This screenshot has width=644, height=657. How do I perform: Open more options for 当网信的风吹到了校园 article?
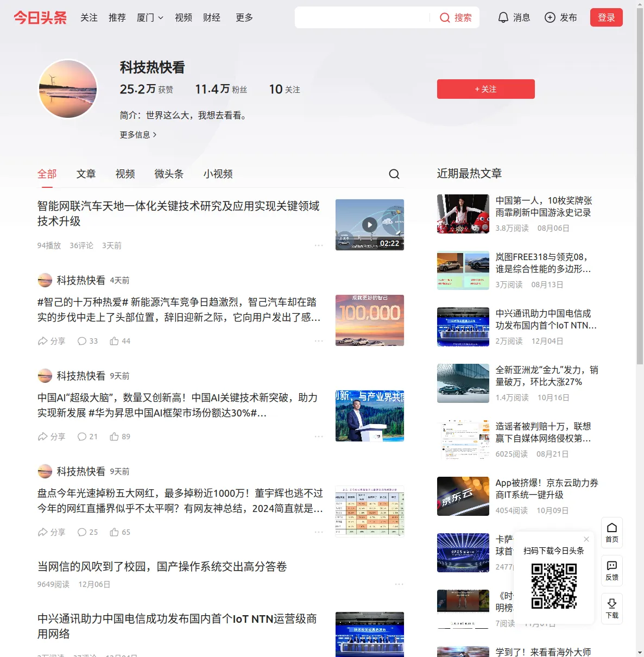pos(399,584)
